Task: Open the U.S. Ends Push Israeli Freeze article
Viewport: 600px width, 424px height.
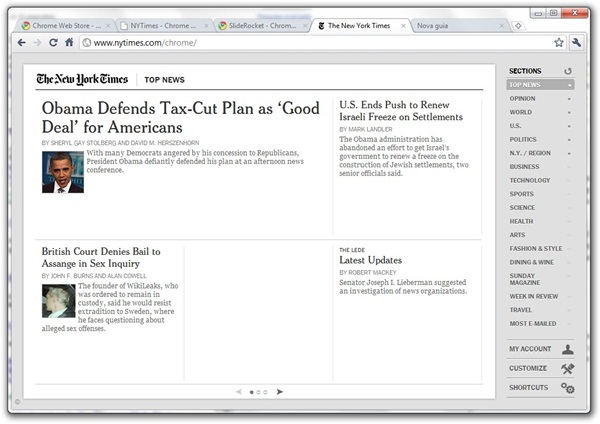Action: (401, 111)
